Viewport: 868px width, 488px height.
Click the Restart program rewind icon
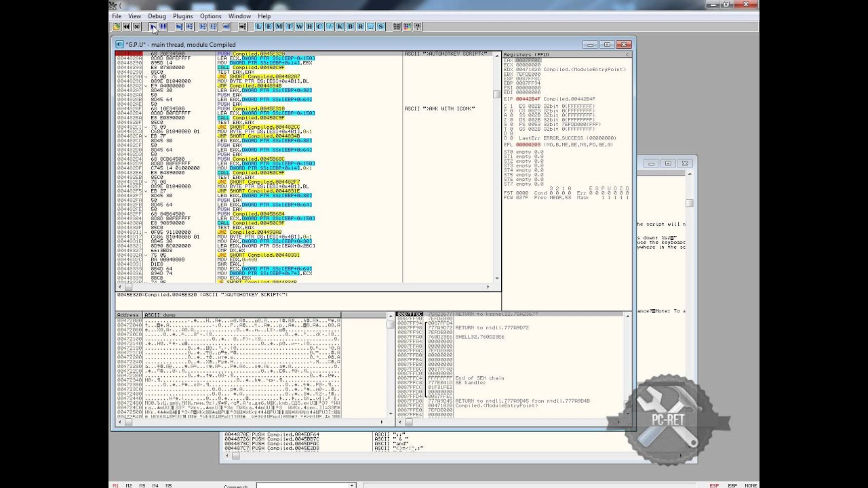click(x=126, y=26)
